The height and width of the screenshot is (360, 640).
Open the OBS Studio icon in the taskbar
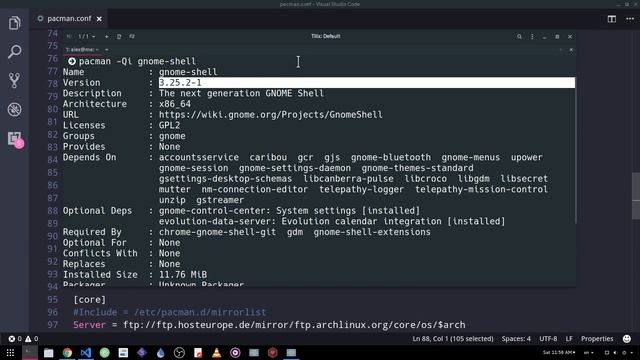point(179,353)
